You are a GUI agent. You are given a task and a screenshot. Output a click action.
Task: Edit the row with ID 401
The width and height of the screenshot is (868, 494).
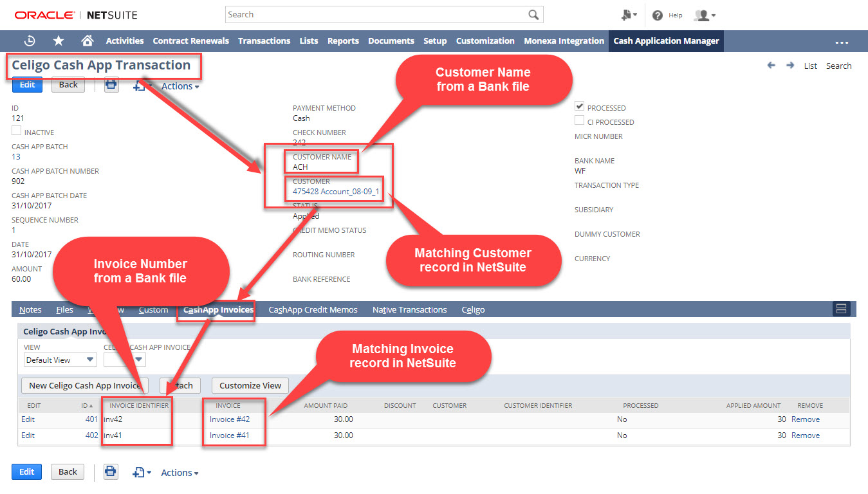pyautogui.click(x=28, y=419)
